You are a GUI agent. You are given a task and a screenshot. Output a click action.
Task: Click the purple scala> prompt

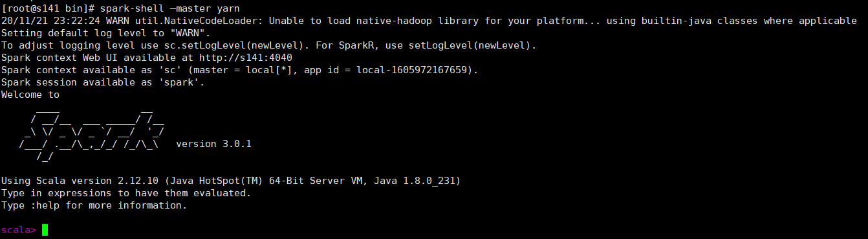(x=19, y=230)
